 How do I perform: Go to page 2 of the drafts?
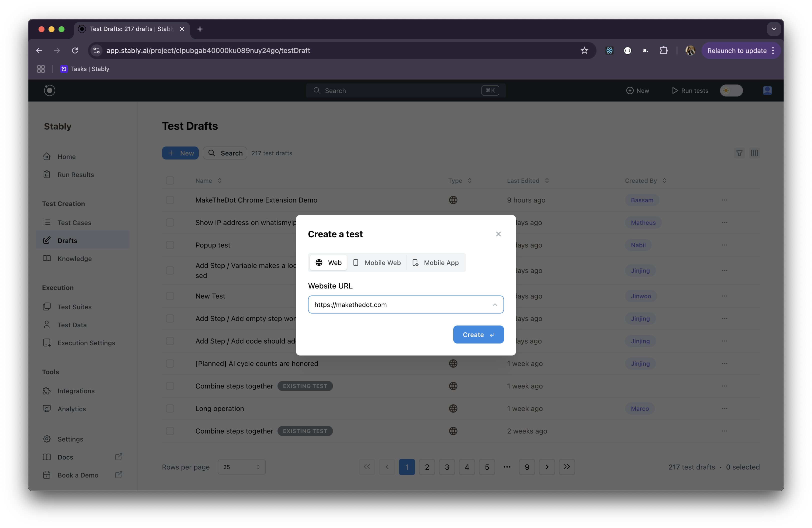tap(427, 467)
